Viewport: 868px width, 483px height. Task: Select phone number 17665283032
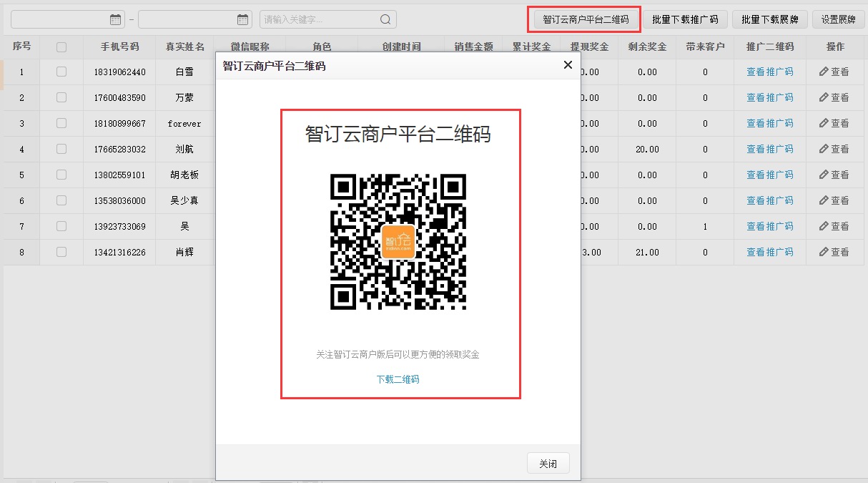coord(119,150)
